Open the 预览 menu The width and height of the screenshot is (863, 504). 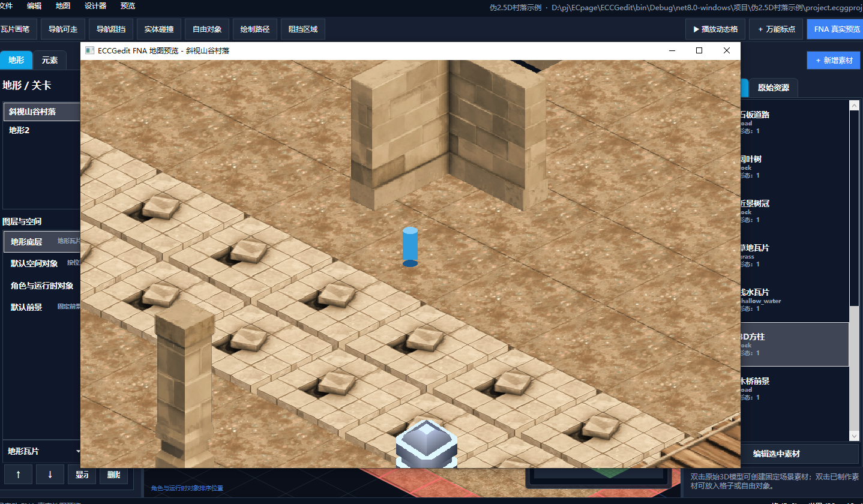click(x=128, y=6)
